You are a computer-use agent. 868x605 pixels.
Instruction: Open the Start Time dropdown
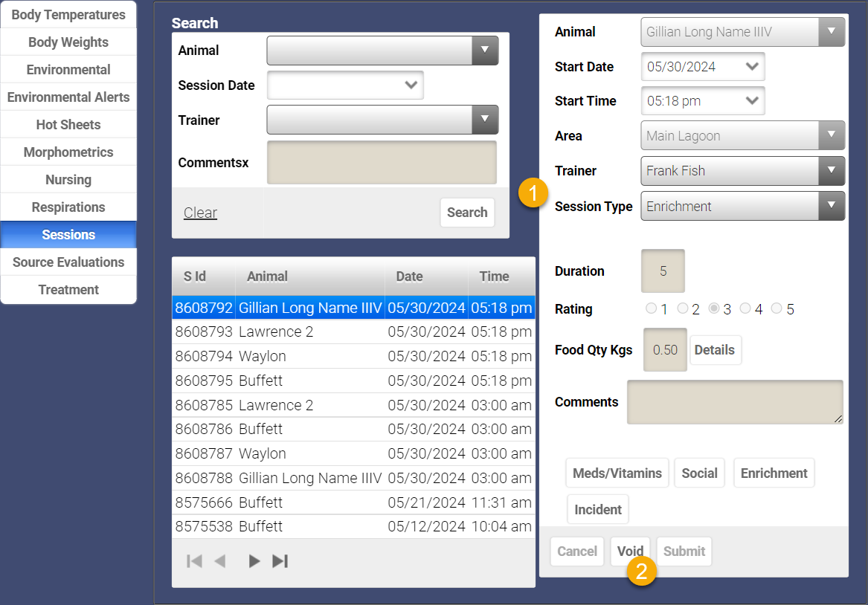703,101
